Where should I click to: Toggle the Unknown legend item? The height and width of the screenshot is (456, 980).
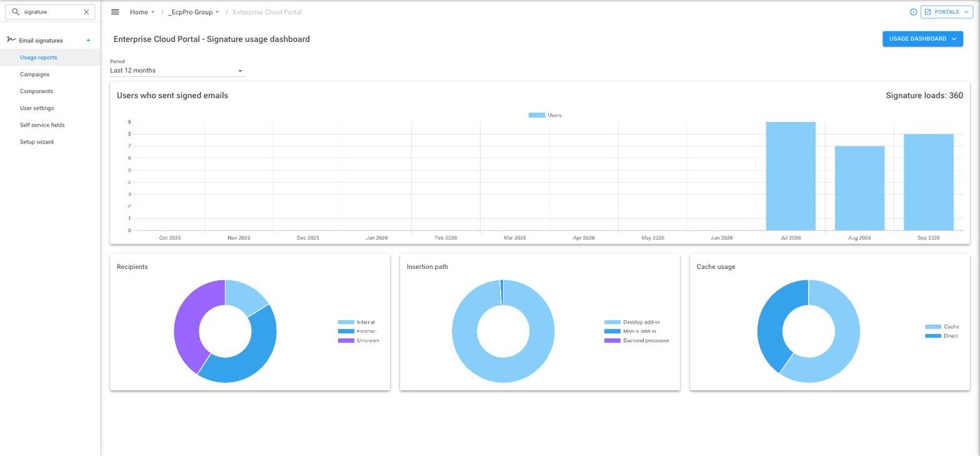pos(358,340)
